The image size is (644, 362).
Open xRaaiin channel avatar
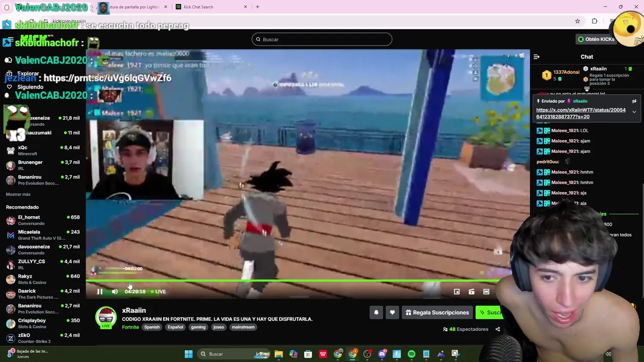coord(106,317)
